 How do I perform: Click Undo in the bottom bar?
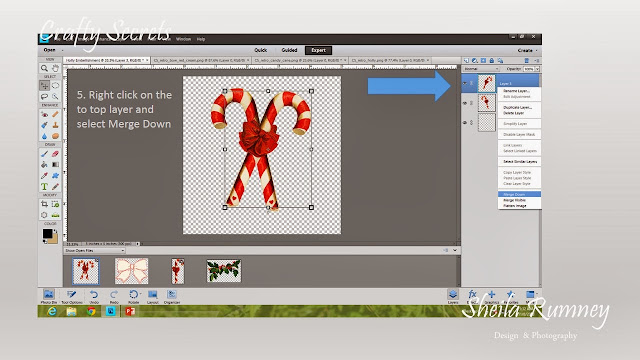[94, 296]
